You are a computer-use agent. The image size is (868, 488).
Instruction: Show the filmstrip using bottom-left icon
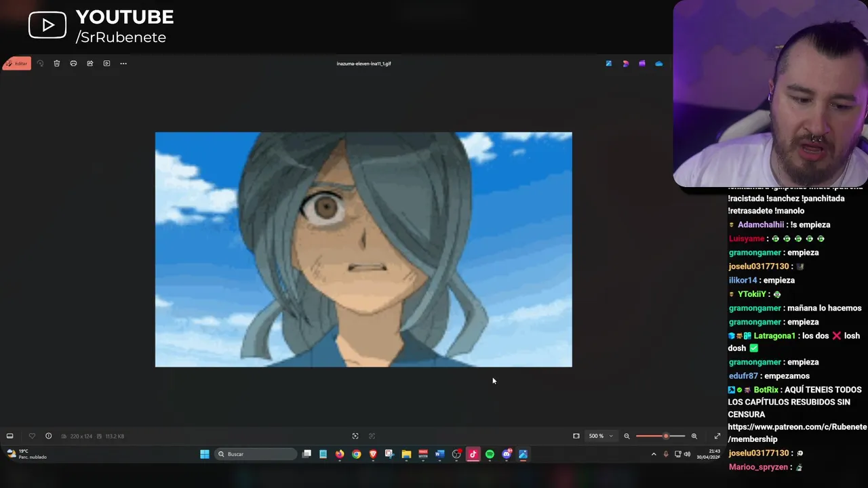pyautogui.click(x=9, y=436)
